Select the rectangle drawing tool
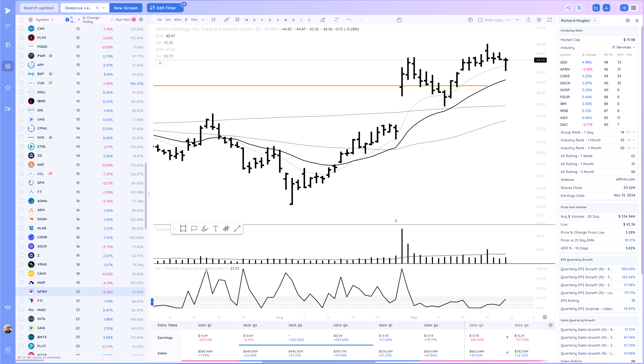Screen dimensions: 644x364 (183, 228)
